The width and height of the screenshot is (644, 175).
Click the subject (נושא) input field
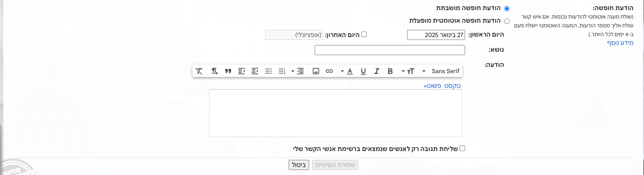[x=389, y=50]
